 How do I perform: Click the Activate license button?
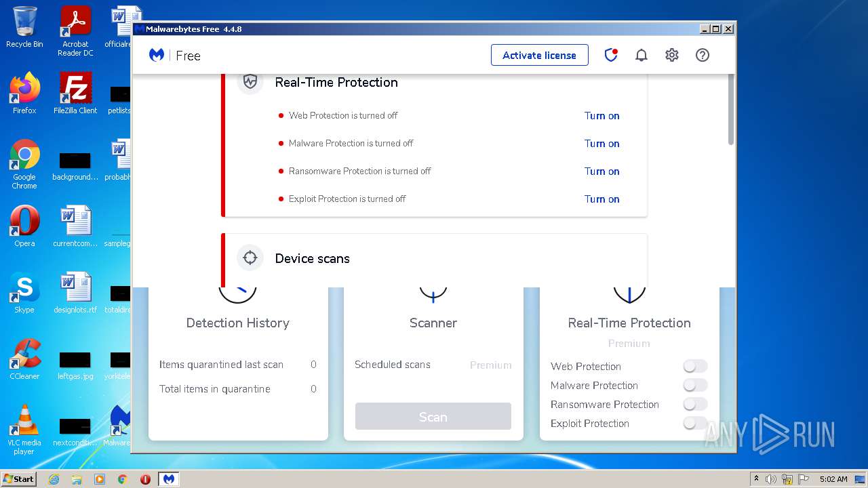[539, 56]
